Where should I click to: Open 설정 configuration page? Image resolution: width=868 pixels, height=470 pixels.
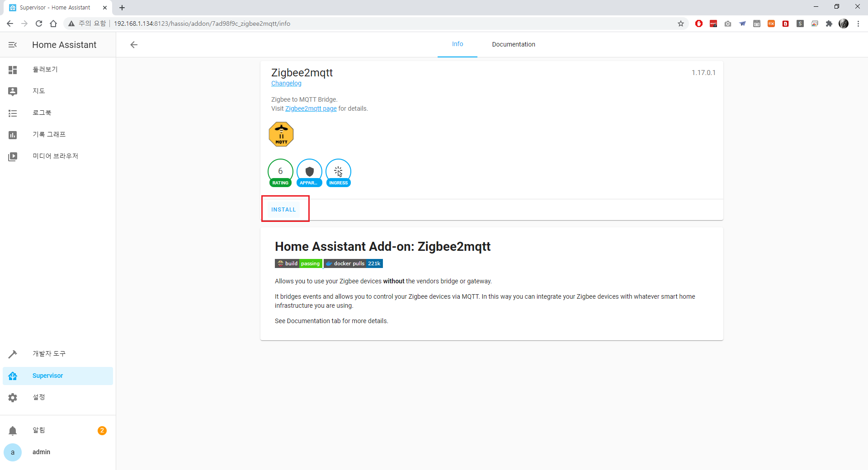(58, 397)
